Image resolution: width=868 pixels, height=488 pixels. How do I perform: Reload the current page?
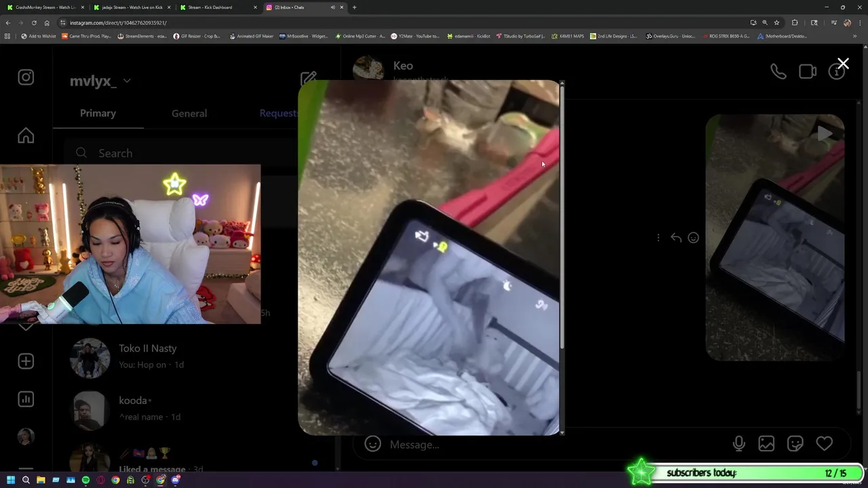click(x=34, y=22)
